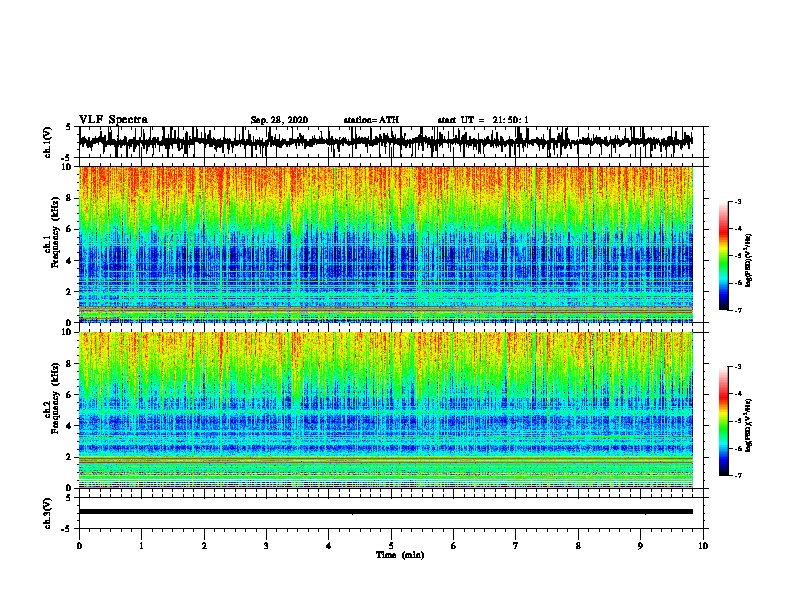
Task: Click the time axis tick label "1"
Action: (x=141, y=546)
